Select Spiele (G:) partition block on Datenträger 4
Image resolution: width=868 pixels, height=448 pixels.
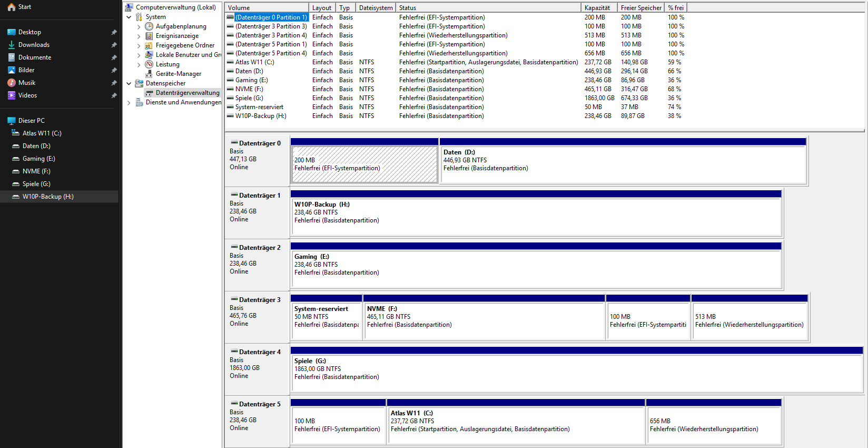[577, 369]
